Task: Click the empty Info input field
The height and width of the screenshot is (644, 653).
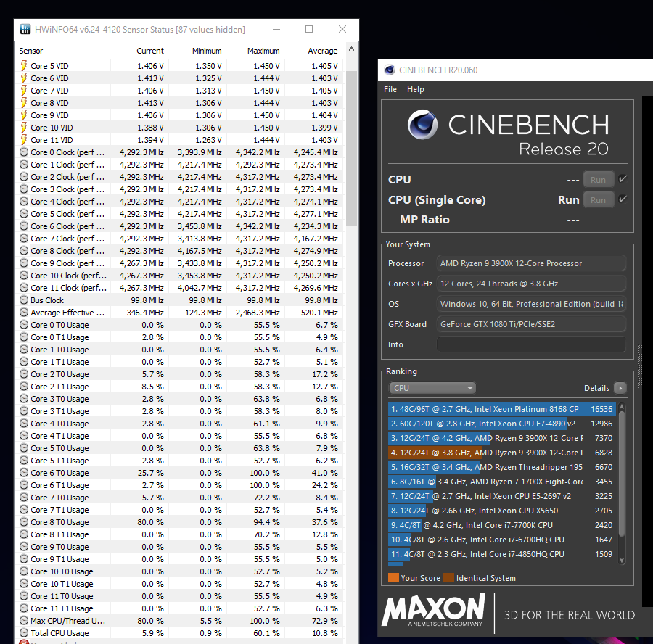Action: point(531,344)
